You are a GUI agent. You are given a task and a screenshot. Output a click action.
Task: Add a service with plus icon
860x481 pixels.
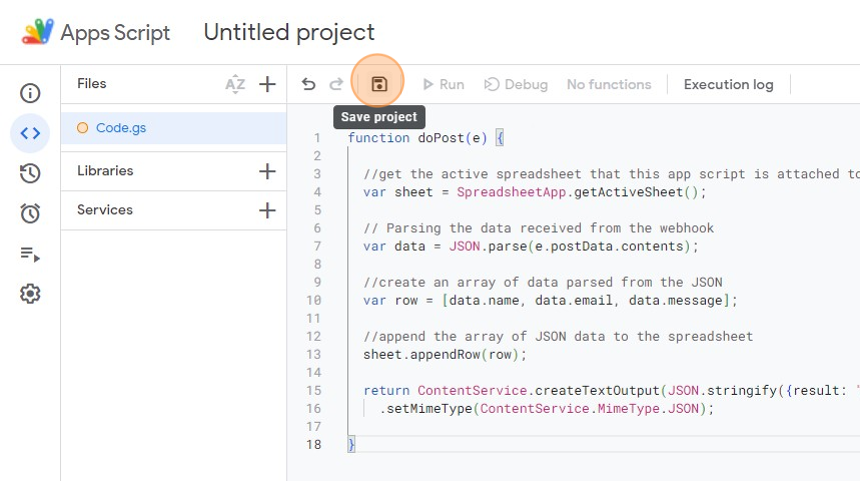[267, 210]
